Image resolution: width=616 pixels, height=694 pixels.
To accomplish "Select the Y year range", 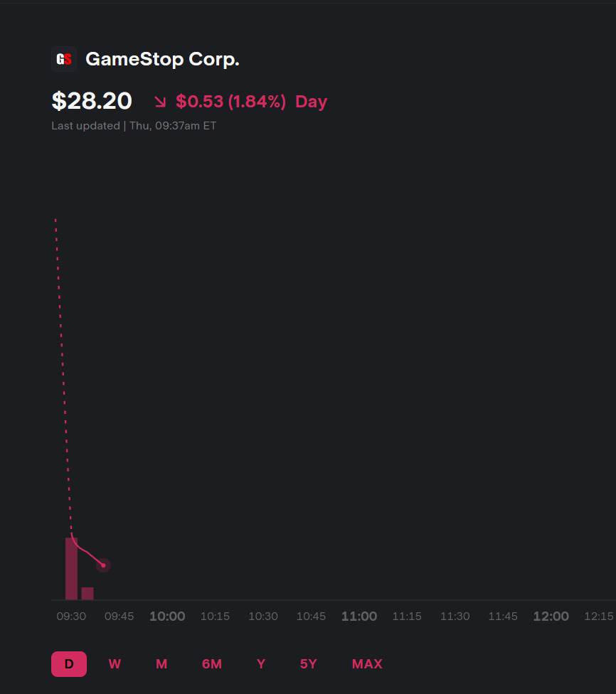I will coord(261,664).
